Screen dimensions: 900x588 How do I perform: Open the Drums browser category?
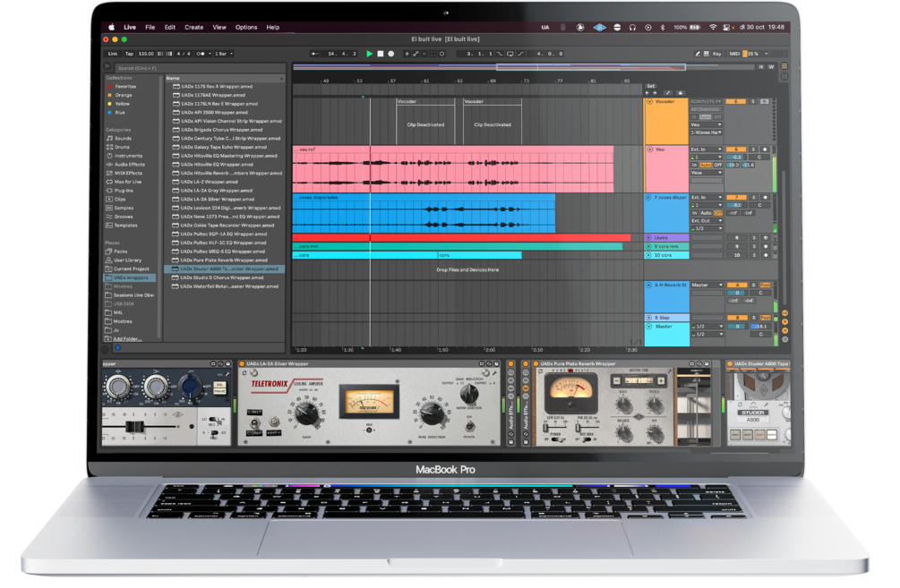(x=123, y=147)
